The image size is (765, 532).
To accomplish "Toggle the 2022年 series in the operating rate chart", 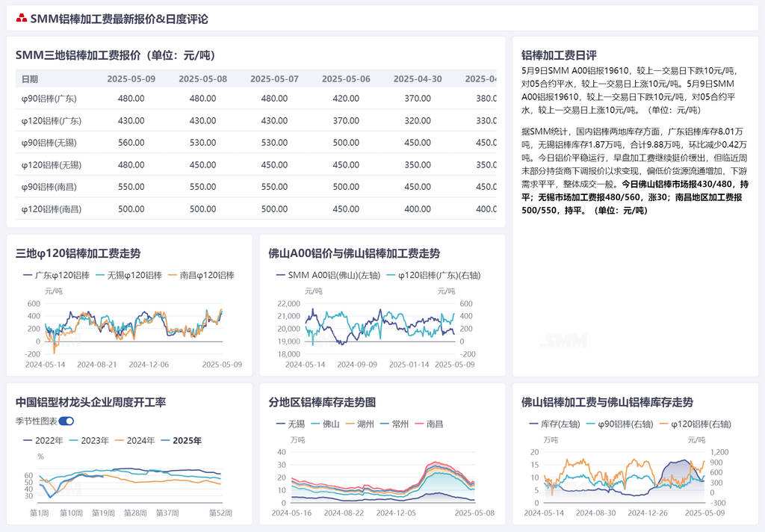I will (43, 441).
